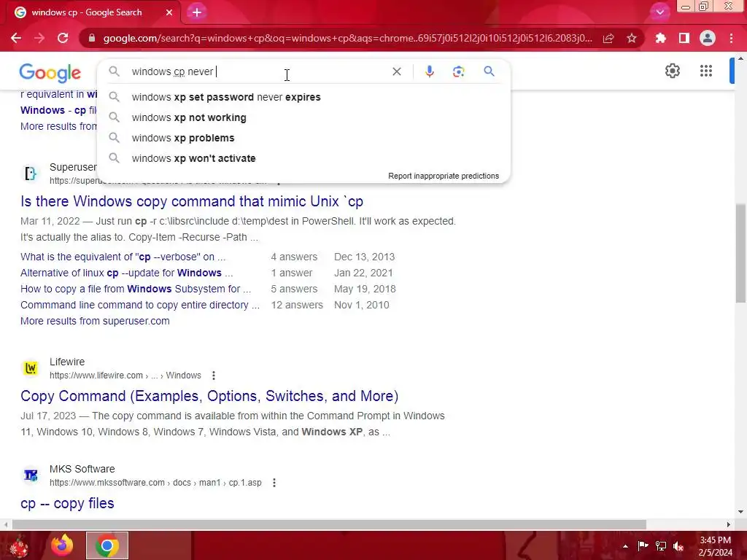Click the MKS Software favicon
The height and width of the screenshot is (560, 747).
pyautogui.click(x=31, y=475)
